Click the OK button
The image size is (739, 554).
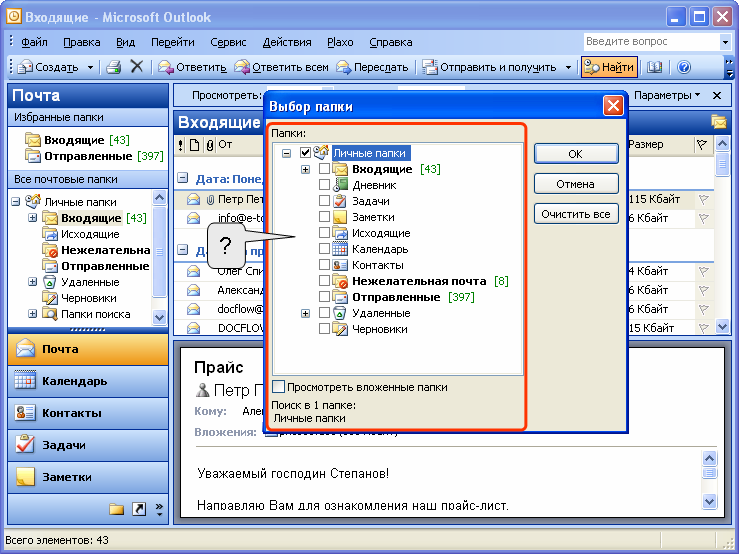click(x=575, y=154)
